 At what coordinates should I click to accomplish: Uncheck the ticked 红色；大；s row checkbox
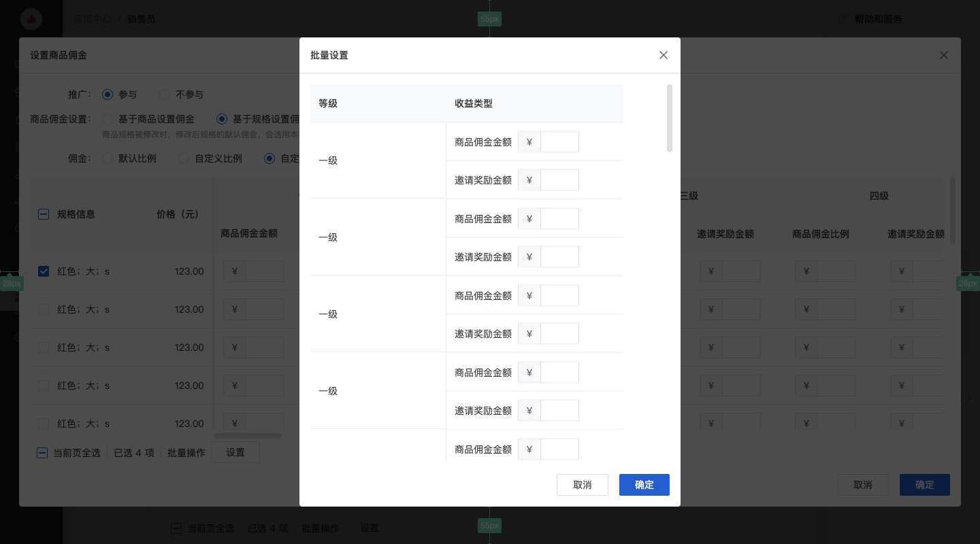(44, 271)
